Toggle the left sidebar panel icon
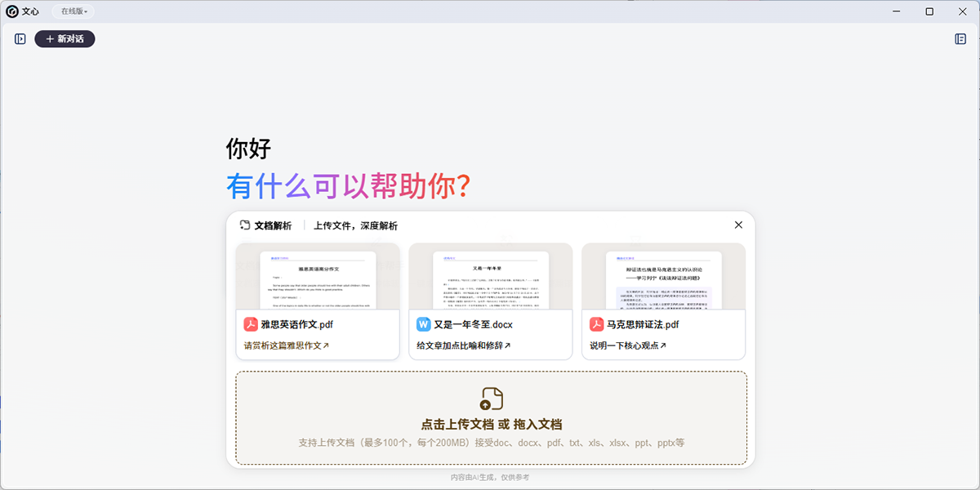 tap(20, 38)
